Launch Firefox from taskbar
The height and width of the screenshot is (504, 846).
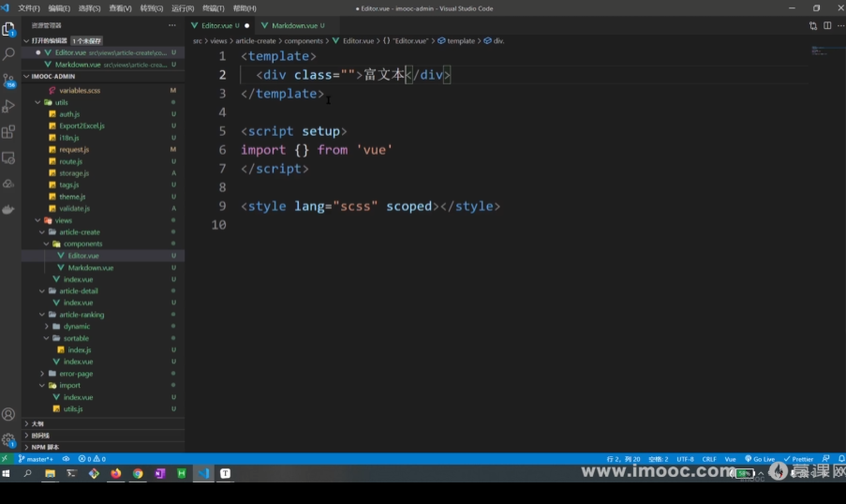pos(116,473)
